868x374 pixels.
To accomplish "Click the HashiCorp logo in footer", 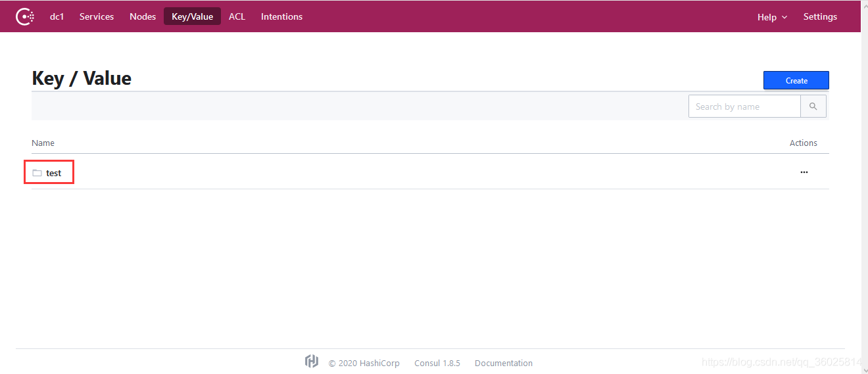I will [312, 361].
